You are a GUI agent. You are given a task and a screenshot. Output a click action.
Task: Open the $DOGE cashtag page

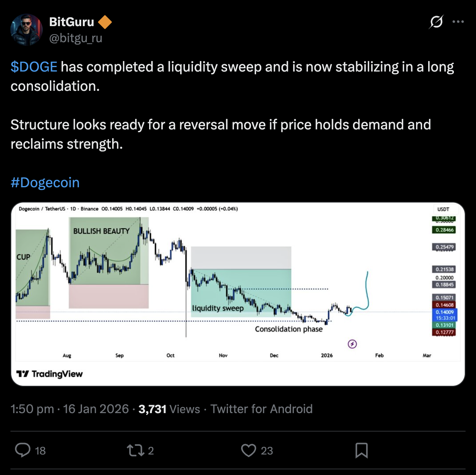pyautogui.click(x=34, y=67)
